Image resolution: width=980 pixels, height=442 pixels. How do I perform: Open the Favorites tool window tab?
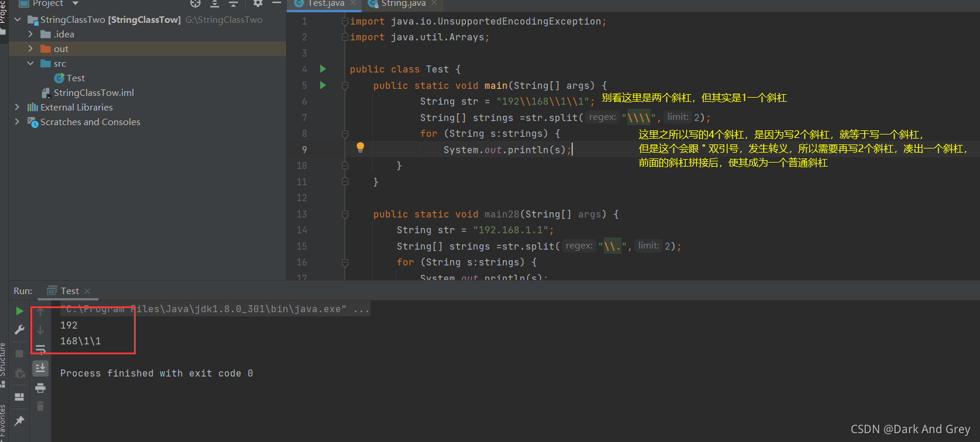tap(3, 422)
